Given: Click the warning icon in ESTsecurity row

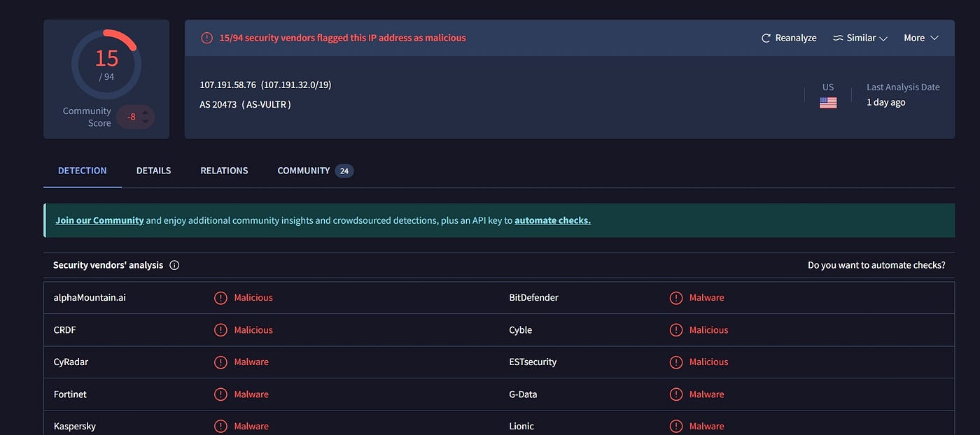Looking at the screenshot, I should [676, 362].
